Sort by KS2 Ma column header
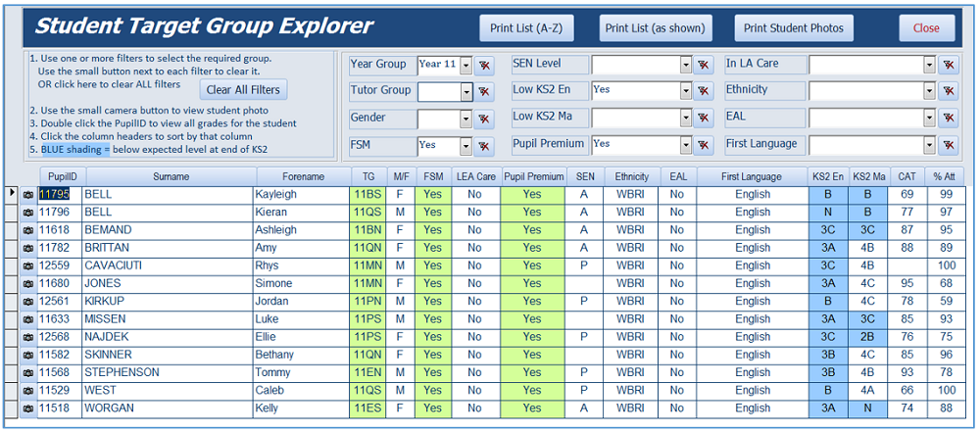980x432 pixels. tap(868, 177)
